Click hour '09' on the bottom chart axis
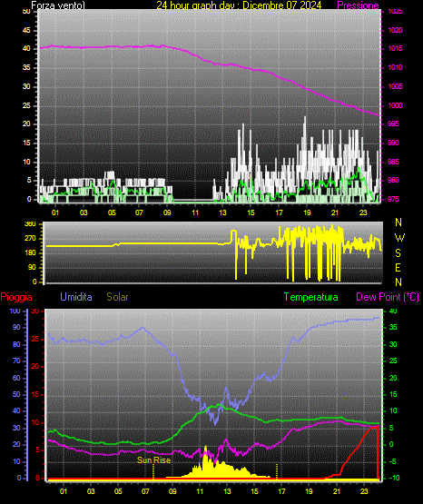This screenshot has width=423, height=504. pos(172,491)
